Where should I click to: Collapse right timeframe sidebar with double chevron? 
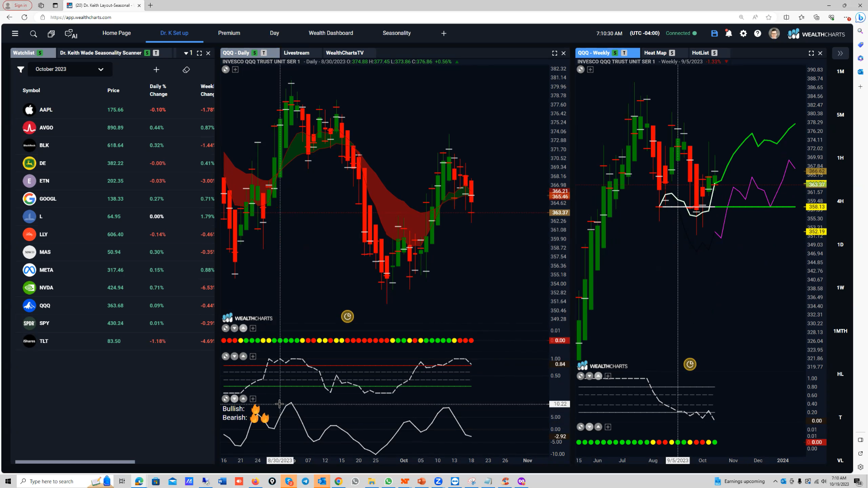(840, 53)
